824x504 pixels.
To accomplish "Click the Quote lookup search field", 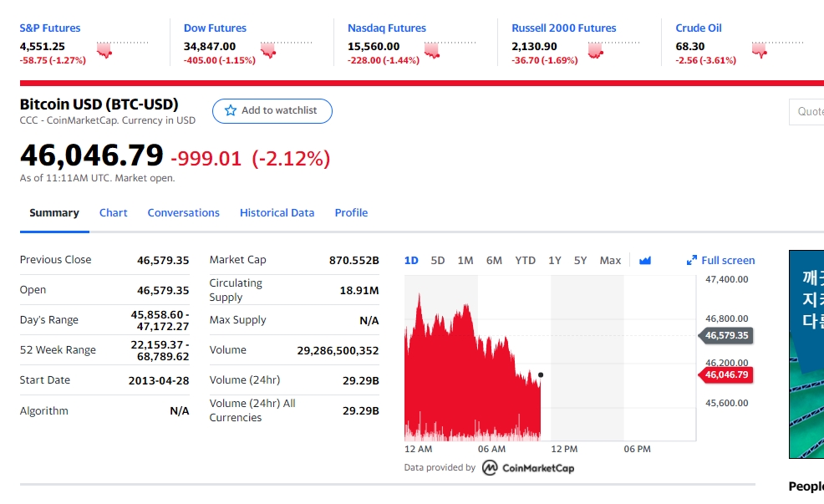I will click(x=806, y=111).
